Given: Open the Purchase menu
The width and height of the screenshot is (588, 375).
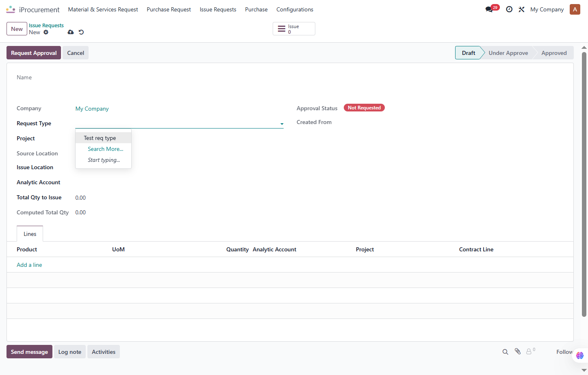Looking at the screenshot, I should [256, 9].
